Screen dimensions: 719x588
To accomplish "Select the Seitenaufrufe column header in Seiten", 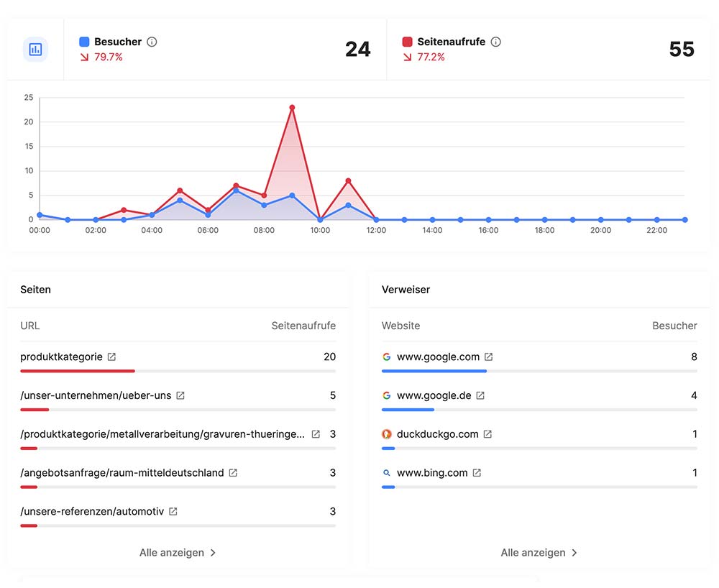I will [x=303, y=326].
